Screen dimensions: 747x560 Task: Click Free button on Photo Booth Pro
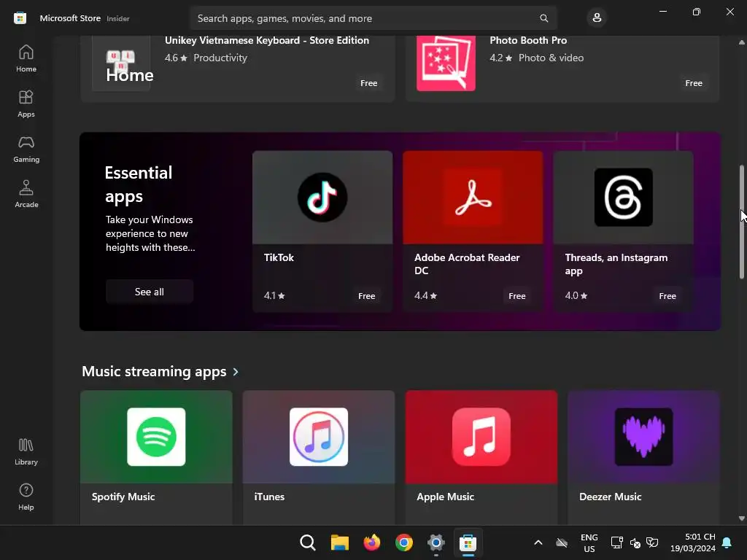(x=694, y=83)
